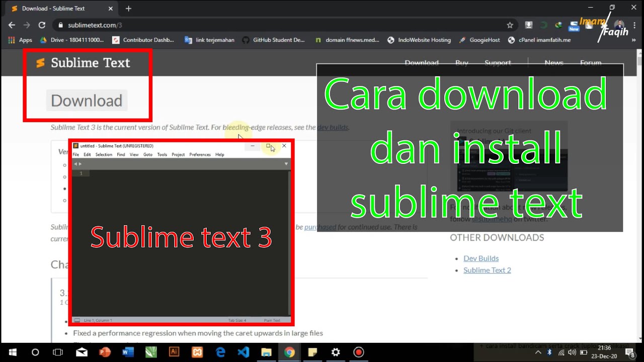Image resolution: width=644 pixels, height=362 pixels.
Task: Open the IndoWebsite Hosting bookmark
Action: coord(419,40)
